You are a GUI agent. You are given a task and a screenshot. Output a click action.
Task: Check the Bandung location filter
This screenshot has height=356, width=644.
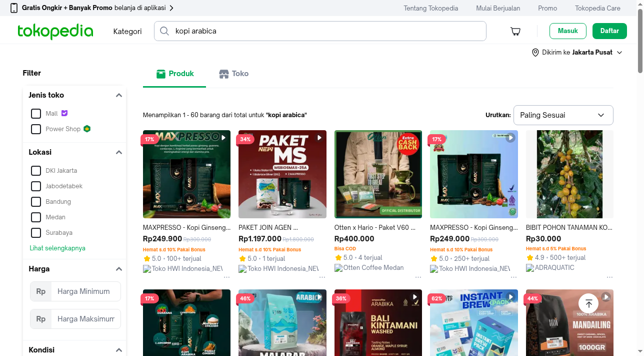[36, 202]
